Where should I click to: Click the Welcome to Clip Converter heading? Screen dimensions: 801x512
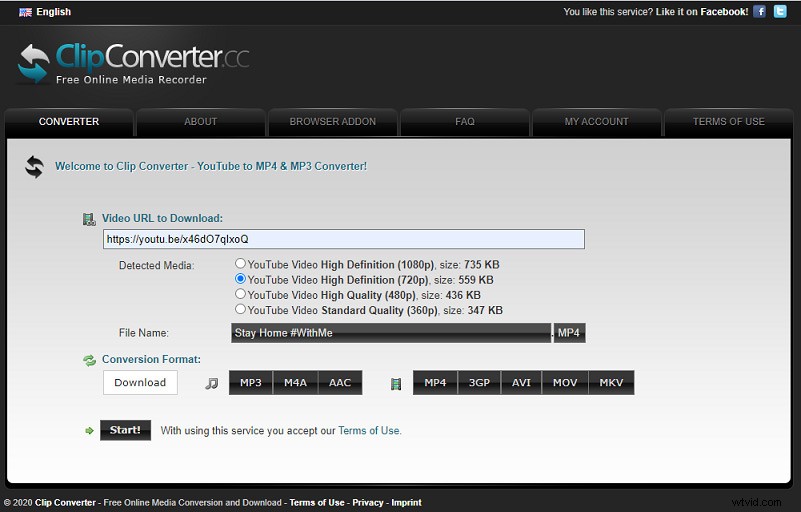pos(211,167)
